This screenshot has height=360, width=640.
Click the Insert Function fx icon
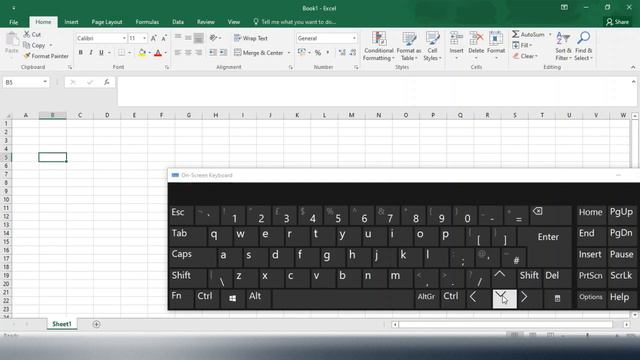tap(107, 82)
